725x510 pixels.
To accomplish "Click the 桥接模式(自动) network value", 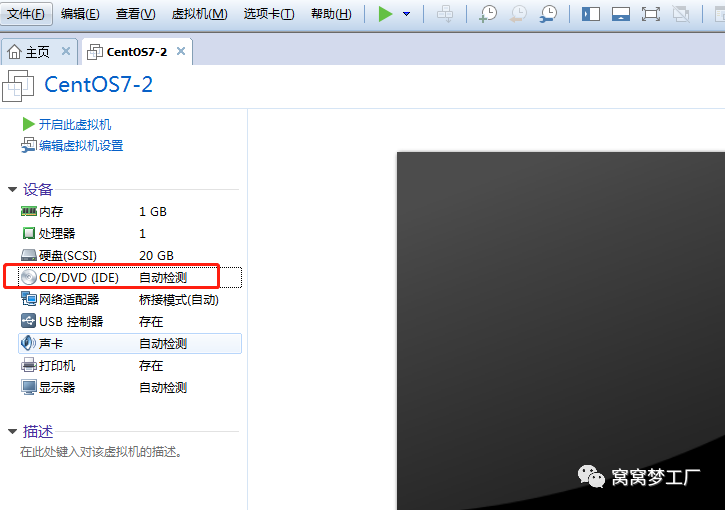I will 178,300.
